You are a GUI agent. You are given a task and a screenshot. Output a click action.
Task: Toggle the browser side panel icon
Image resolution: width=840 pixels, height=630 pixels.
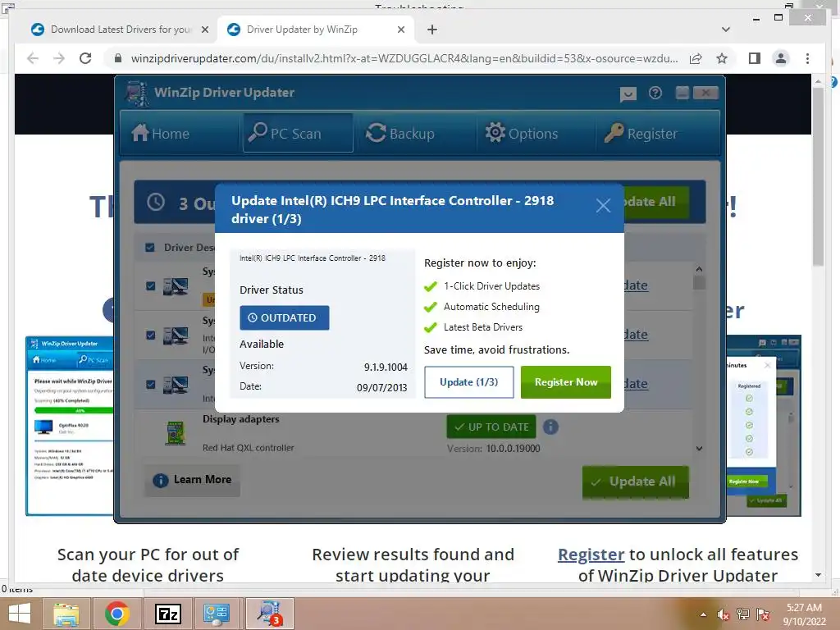[x=755, y=58]
